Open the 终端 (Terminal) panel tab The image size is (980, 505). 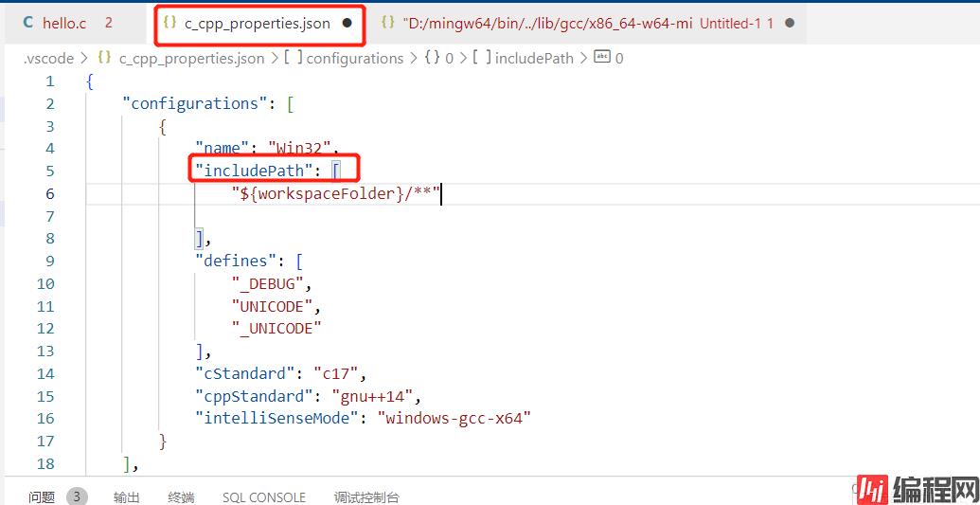click(181, 496)
